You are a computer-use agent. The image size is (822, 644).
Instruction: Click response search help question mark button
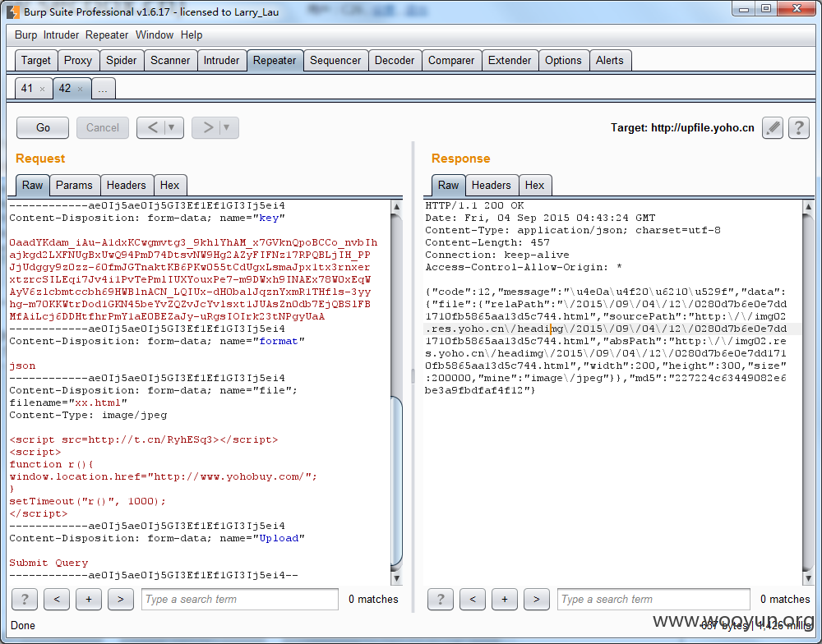click(x=441, y=599)
